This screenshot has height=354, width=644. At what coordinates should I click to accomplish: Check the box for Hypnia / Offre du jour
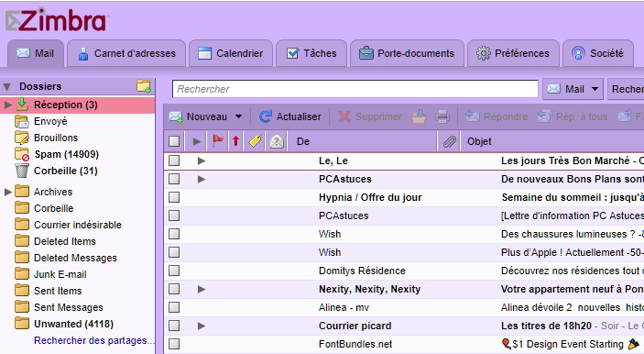tap(174, 197)
